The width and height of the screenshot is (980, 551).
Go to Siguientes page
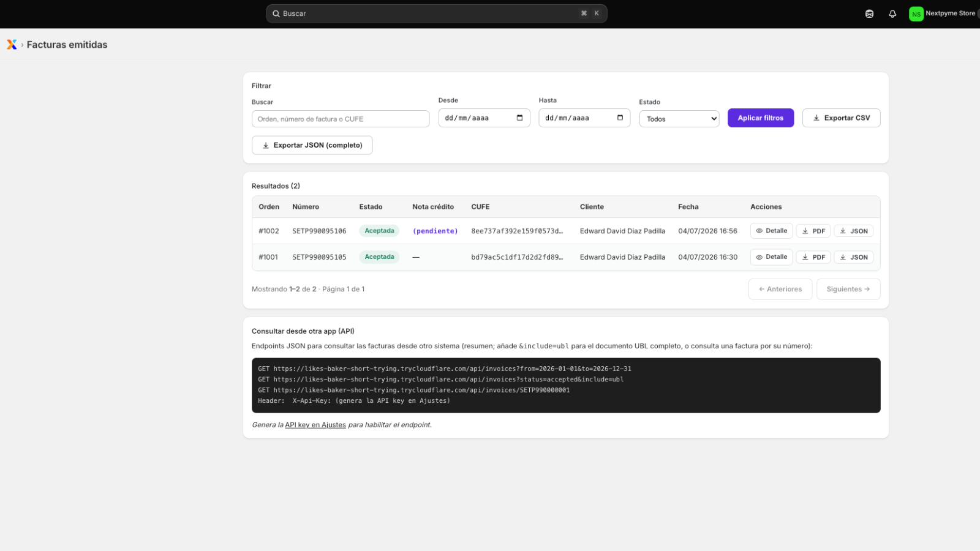tap(848, 289)
